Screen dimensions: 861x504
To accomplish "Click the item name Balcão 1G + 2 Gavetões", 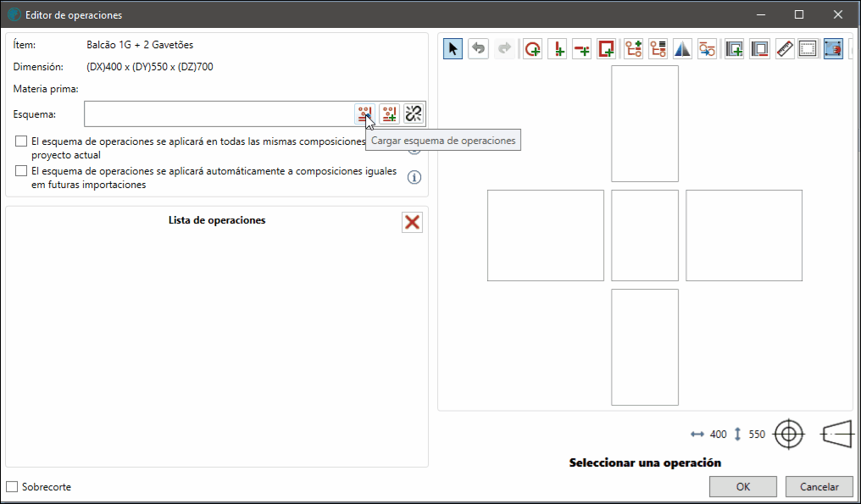I will 140,45.
